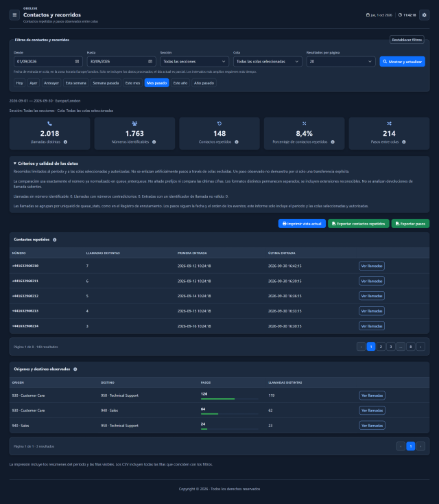Image resolution: width=439 pixels, height=504 pixels.
Task: Click next page arrow in Contactos repetidos pagination
Action: tap(420, 347)
